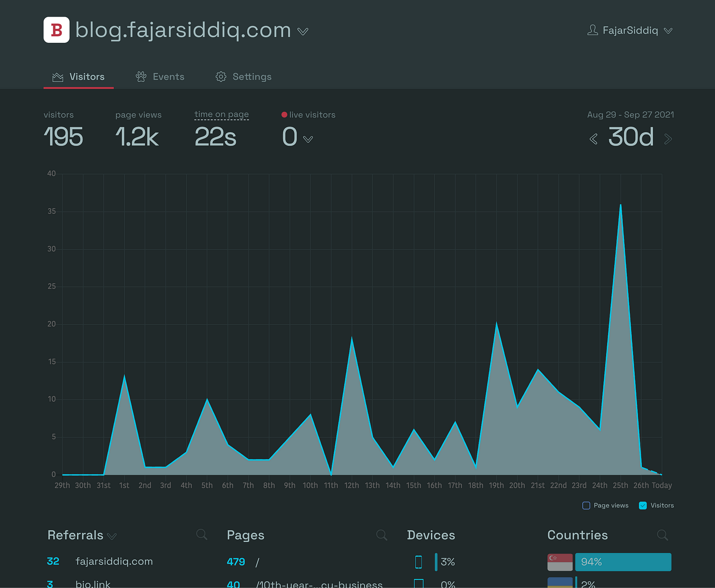Click the 3% device share bar
This screenshot has width=715, height=588.
pos(436,562)
